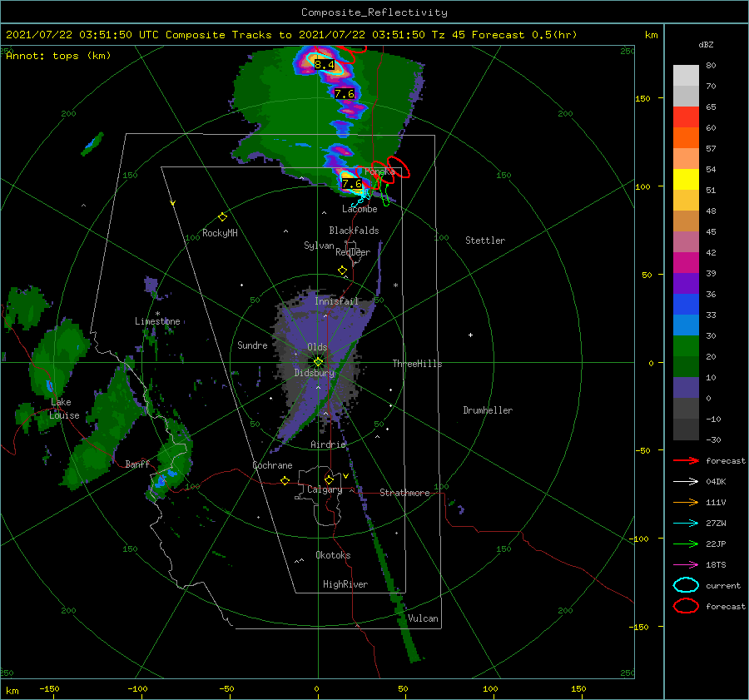The height and width of the screenshot is (700, 749).
Task: Click the orange 111V arrow legend entry
Action: pyautogui.click(x=687, y=502)
